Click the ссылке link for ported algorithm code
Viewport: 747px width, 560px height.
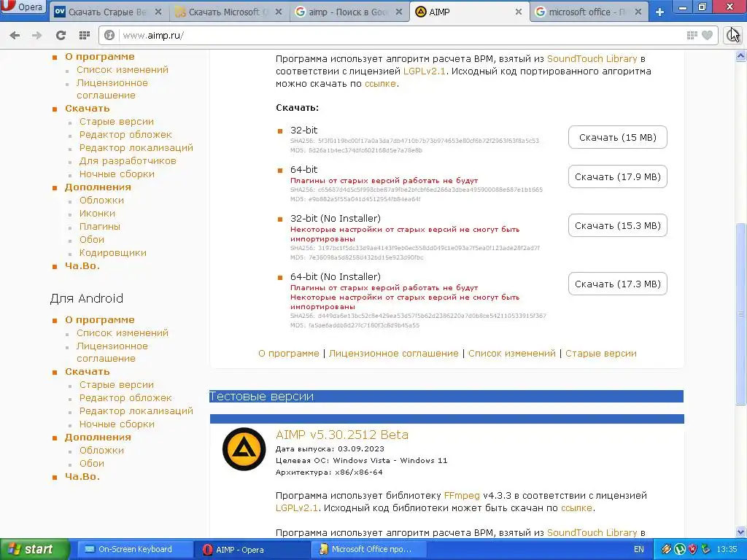pyautogui.click(x=380, y=84)
